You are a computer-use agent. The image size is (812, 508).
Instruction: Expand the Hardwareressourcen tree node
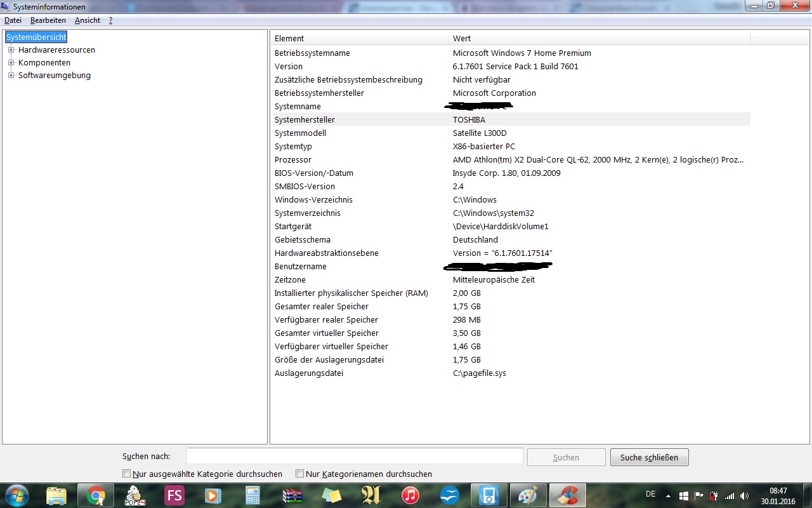coord(11,50)
